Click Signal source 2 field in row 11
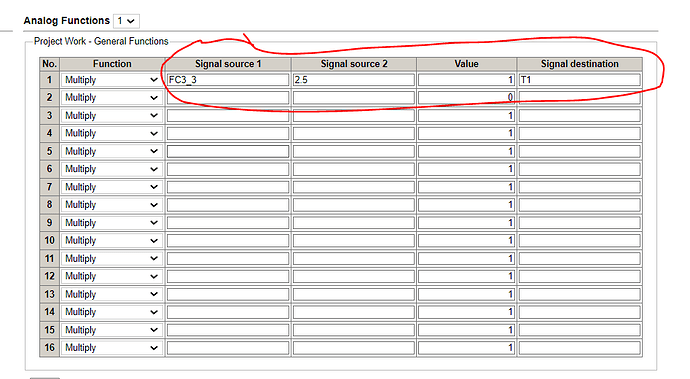 (353, 258)
